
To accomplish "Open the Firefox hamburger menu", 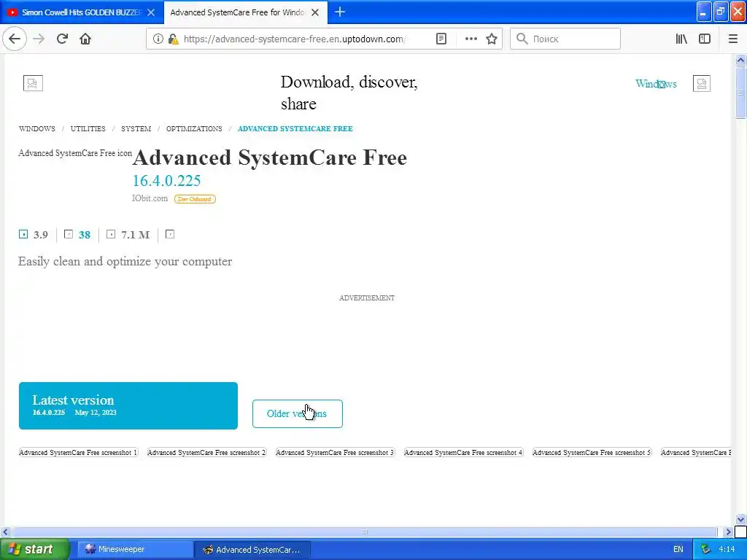I will 732,39.
